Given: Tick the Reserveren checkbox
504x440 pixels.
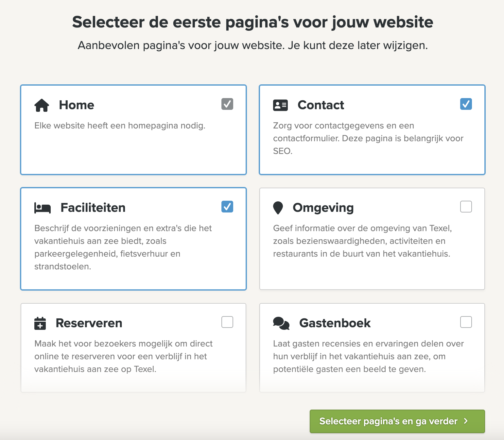Looking at the screenshot, I should click(x=227, y=322).
